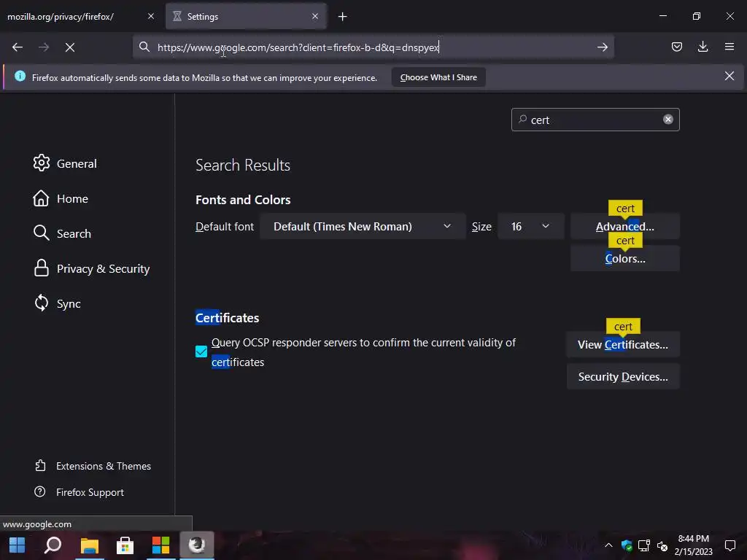747x560 pixels.
Task: Click the info icon in the notification bar
Action: (20, 76)
